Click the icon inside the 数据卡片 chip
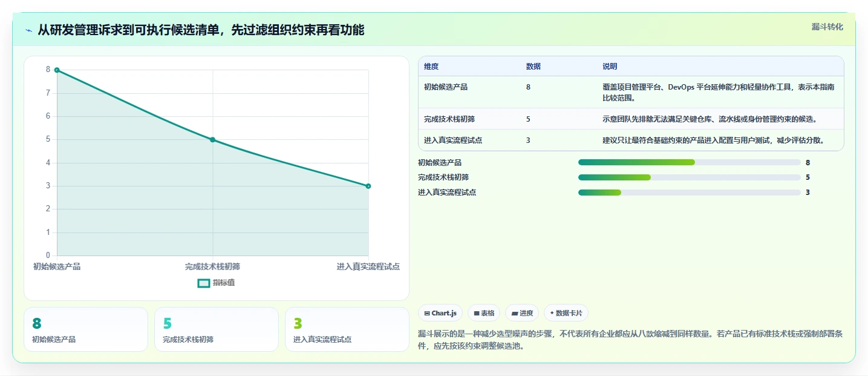Image resolution: width=868 pixels, height=376 pixels. tap(552, 314)
